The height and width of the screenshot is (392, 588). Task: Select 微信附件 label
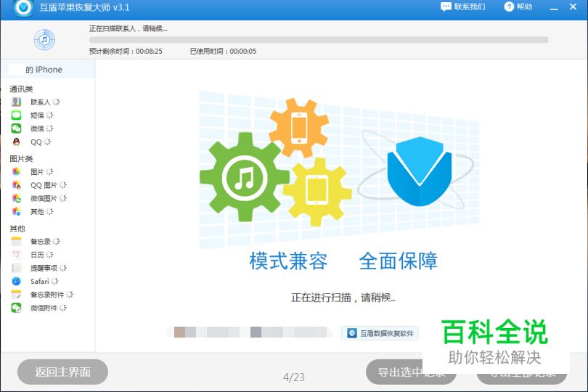[44, 308]
